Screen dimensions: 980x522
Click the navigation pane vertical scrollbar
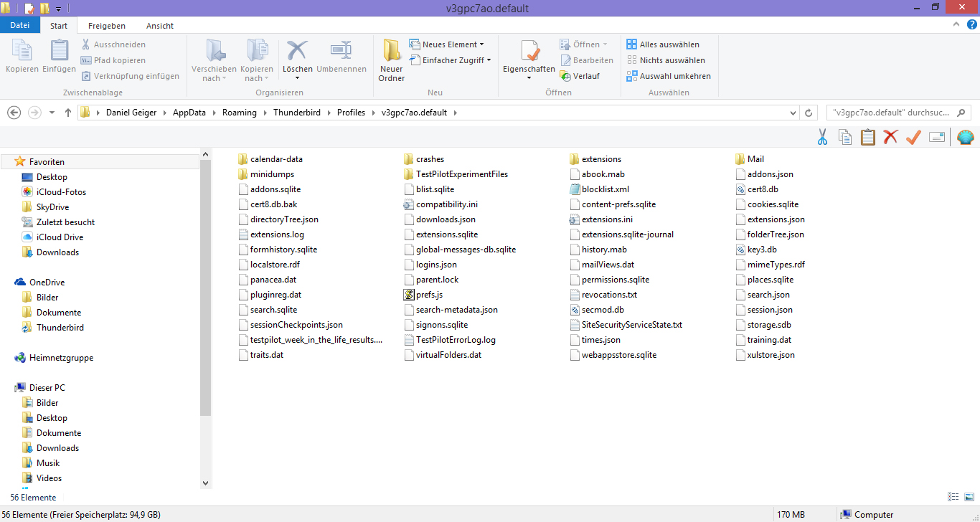(205, 287)
